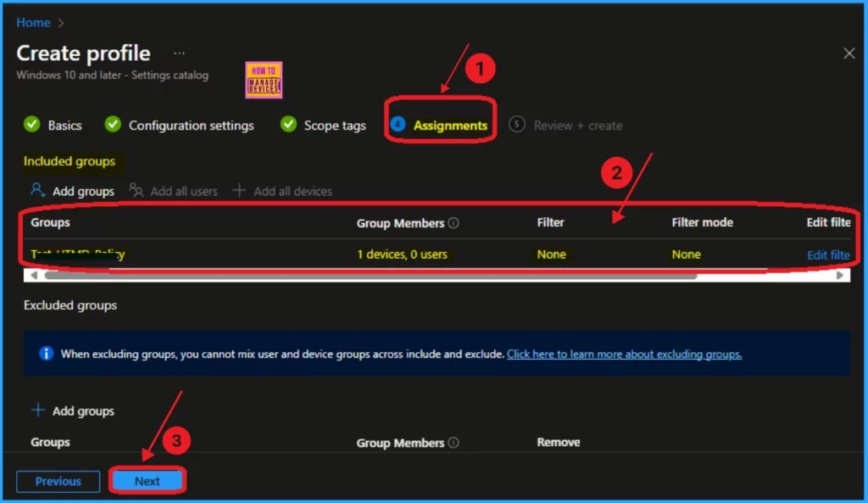Click the Configuration settings green check icon
Image resolution: width=868 pixels, height=503 pixels.
113,125
